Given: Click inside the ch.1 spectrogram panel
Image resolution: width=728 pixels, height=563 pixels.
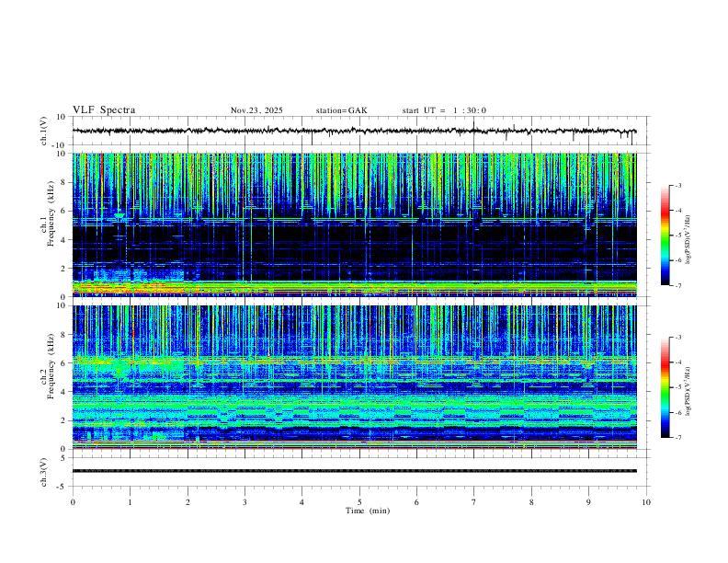Looking at the screenshot, I should click(355, 224).
